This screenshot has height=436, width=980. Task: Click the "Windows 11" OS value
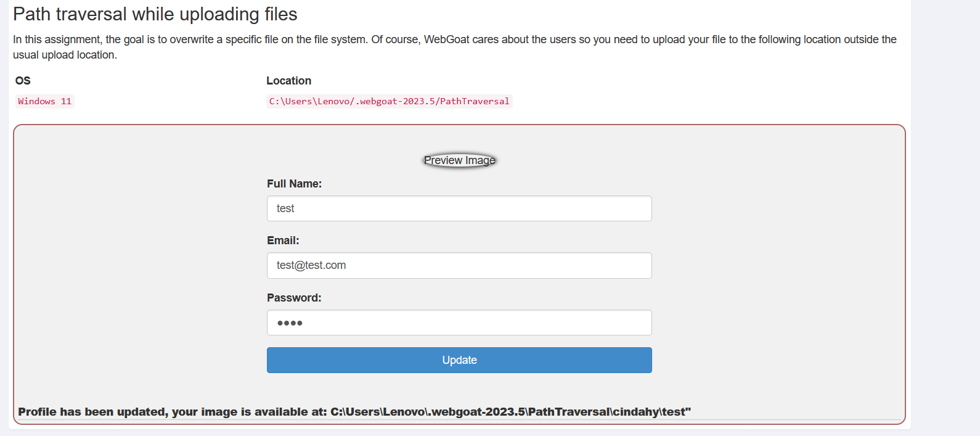pyautogui.click(x=44, y=101)
